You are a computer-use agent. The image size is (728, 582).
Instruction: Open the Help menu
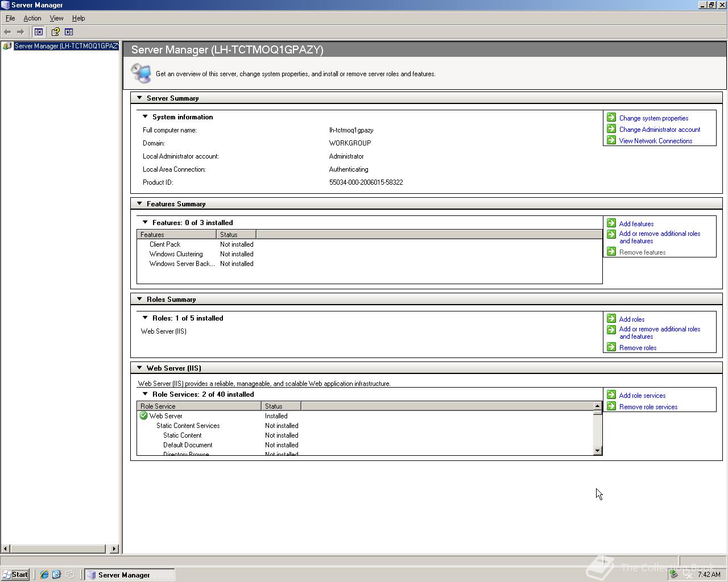[x=78, y=18]
